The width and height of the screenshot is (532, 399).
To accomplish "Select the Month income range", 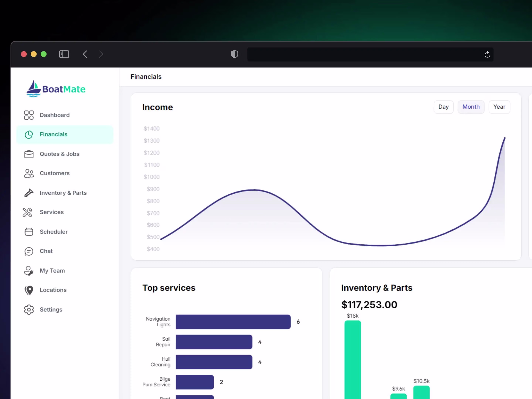I will pos(471,107).
